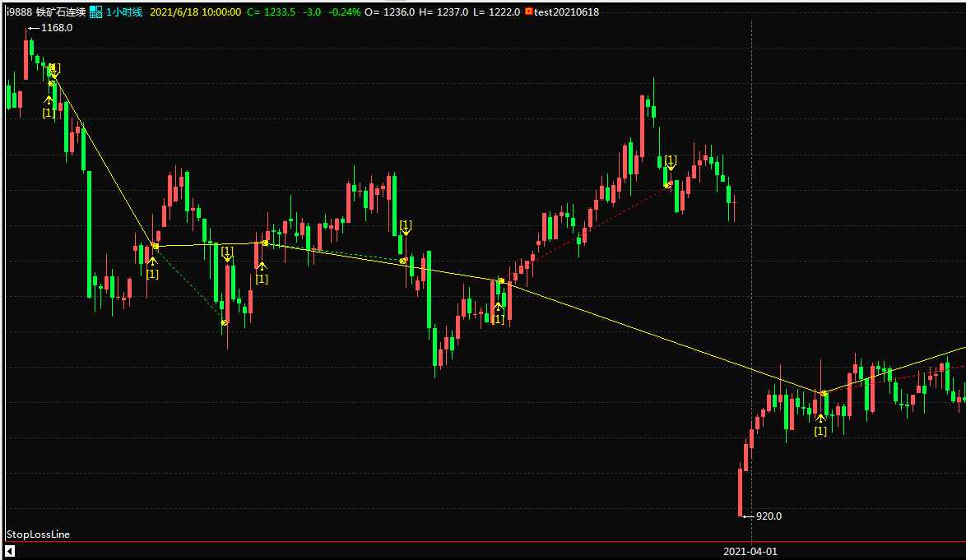Click the yellow node where the red dashed line starts
The height and width of the screenshot is (560, 966).
point(500,281)
